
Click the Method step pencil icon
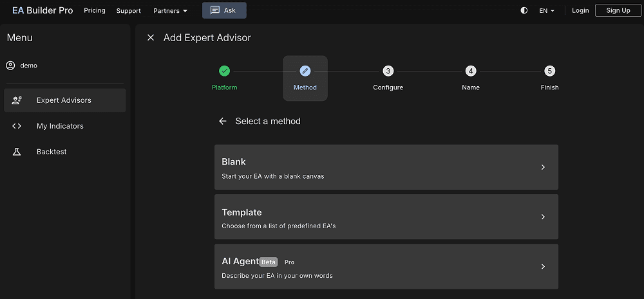(305, 71)
